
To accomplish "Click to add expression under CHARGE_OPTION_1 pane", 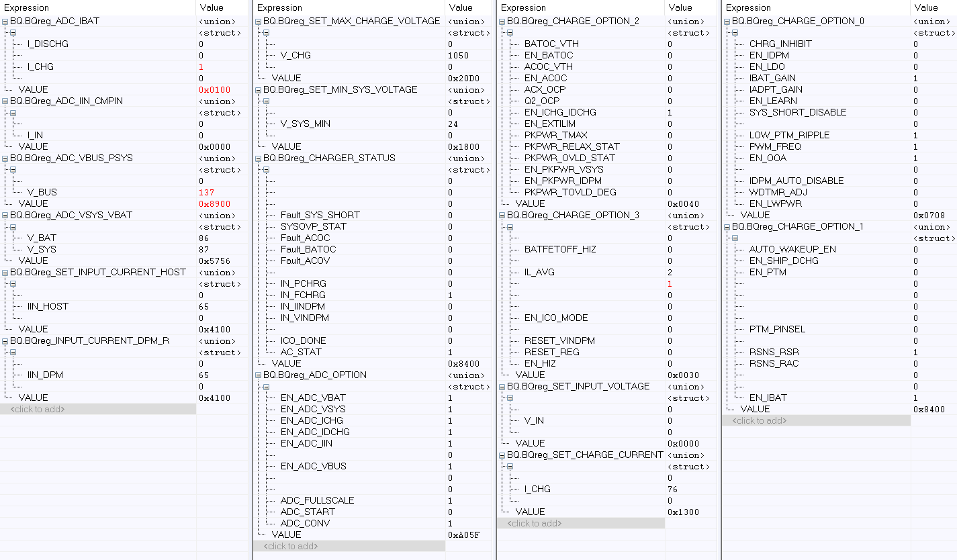I will pos(817,420).
